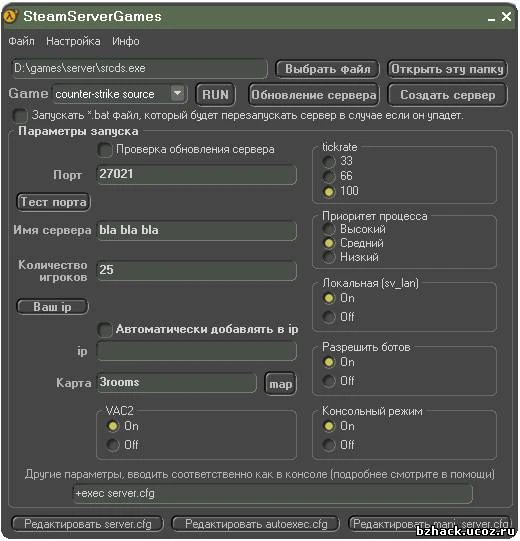Screen dimensions: 520x541
Task: Close the SteamServerGames window
Action: pos(506,16)
